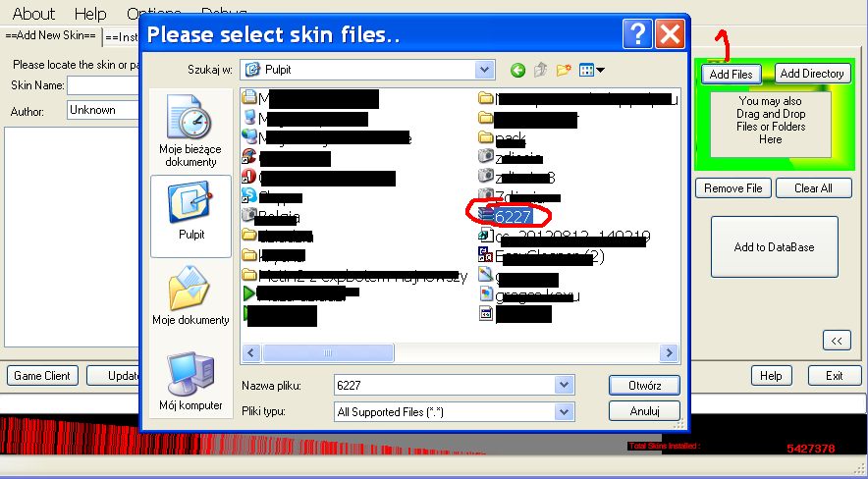Expand the Pliki typu dropdown arrow
The height and width of the screenshot is (479, 868).
[564, 411]
